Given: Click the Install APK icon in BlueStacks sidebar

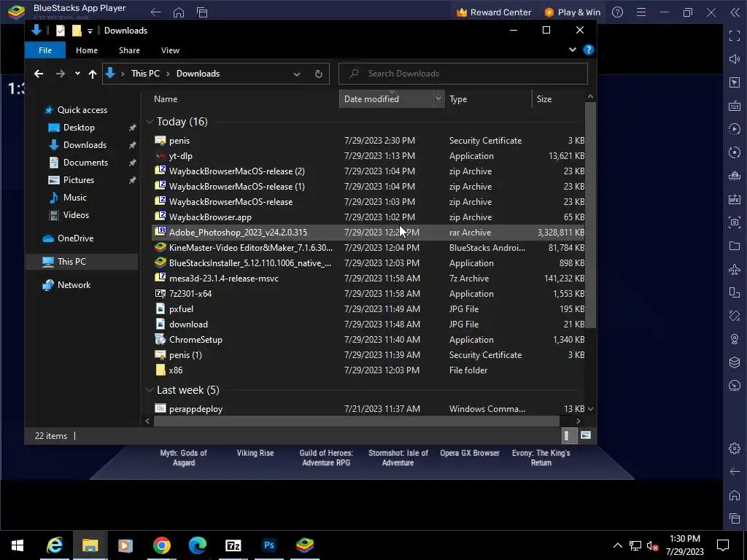Looking at the screenshot, I should coord(735,199).
